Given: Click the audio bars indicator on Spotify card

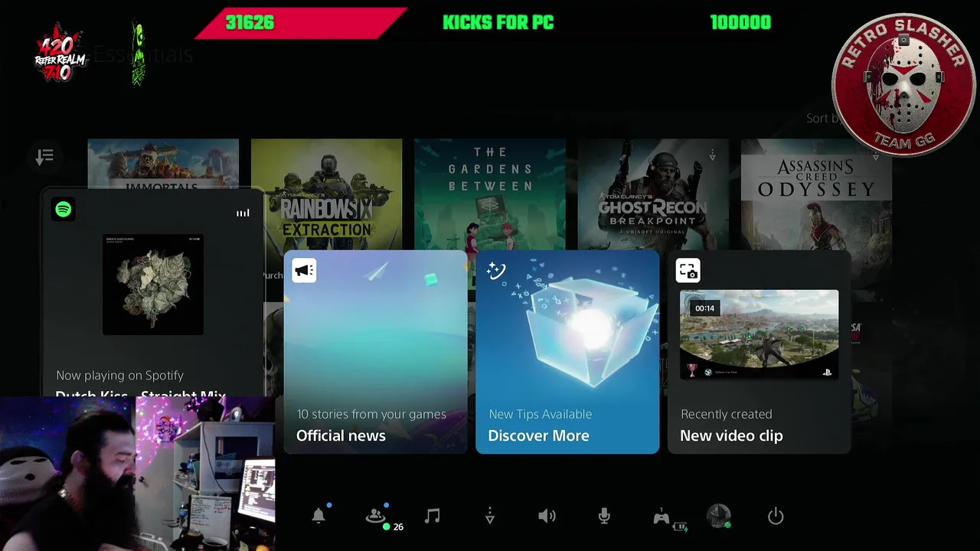Looking at the screenshot, I should click(x=243, y=214).
